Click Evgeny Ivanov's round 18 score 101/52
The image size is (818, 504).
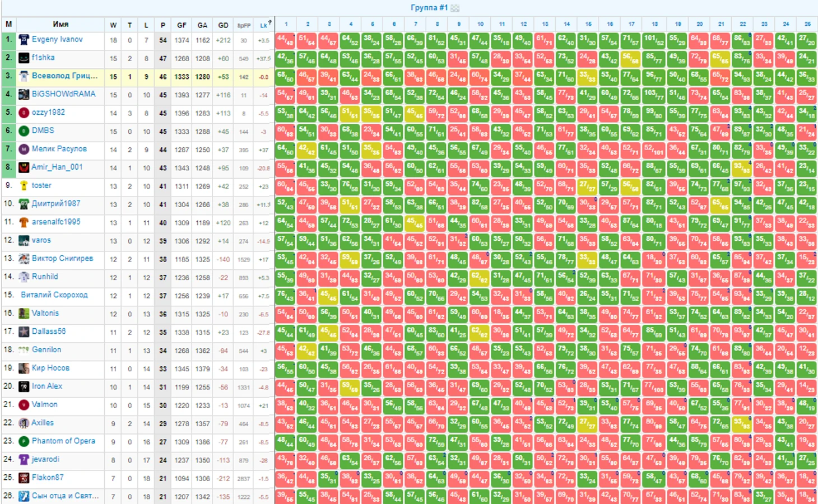click(x=653, y=40)
